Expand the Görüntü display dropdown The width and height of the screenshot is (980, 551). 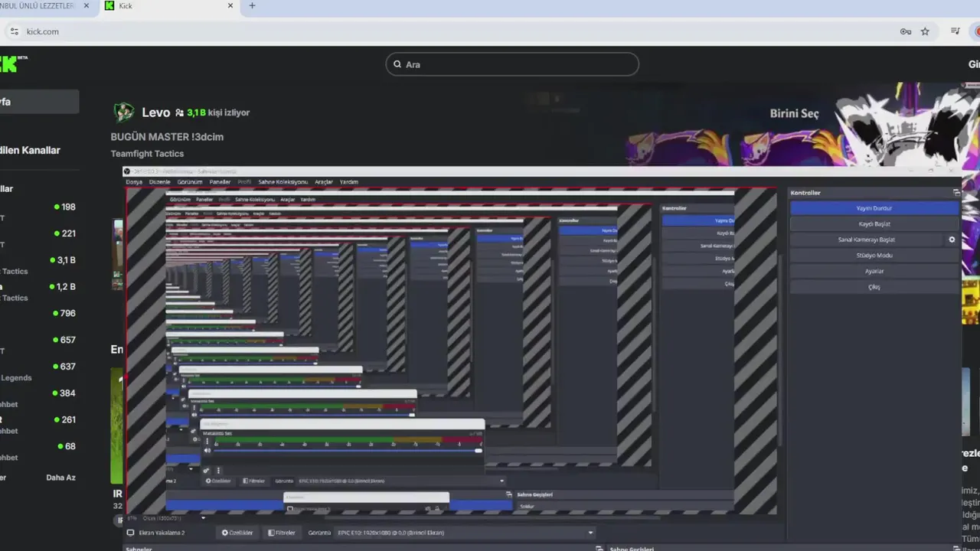pyautogui.click(x=465, y=533)
